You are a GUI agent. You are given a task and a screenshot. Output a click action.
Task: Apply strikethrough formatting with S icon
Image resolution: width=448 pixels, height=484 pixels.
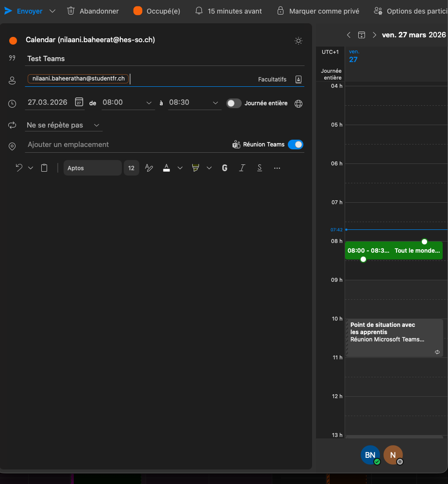260,168
